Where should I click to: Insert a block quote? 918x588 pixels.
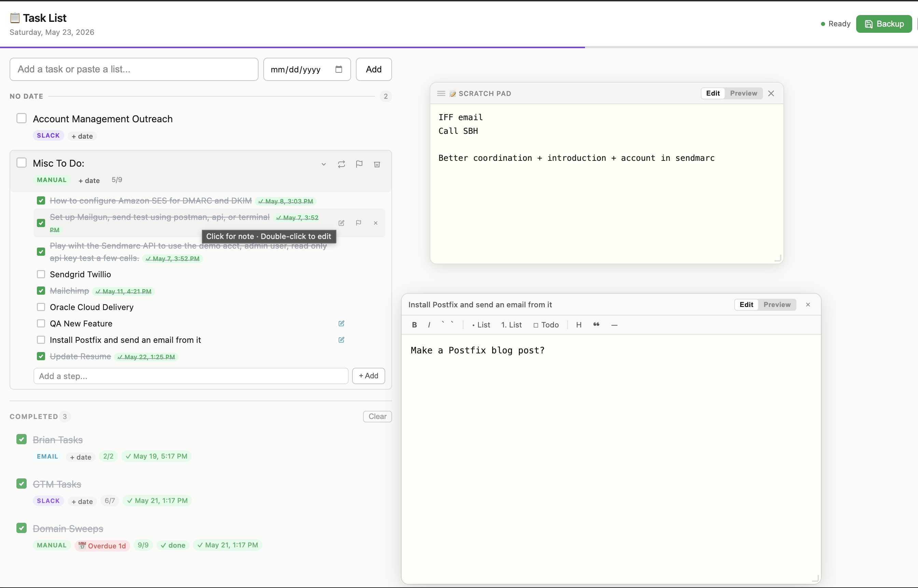click(597, 325)
